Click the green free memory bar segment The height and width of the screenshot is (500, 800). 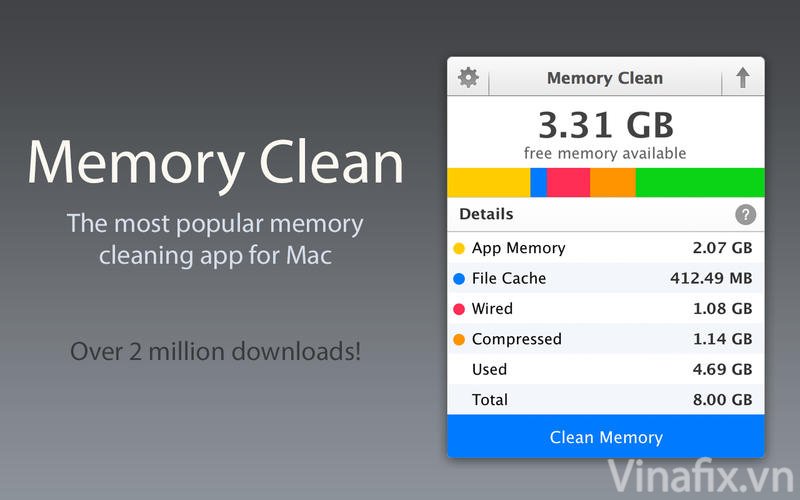click(700, 183)
